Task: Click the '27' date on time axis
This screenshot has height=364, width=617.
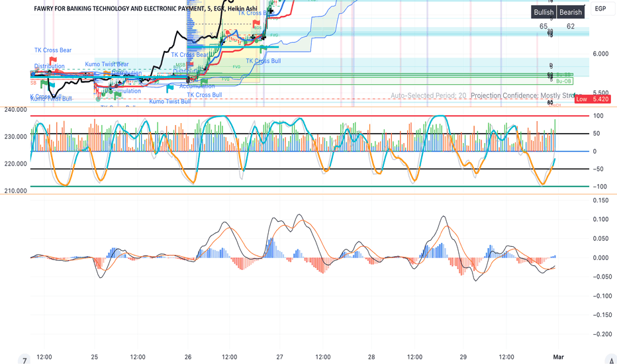Action: [x=279, y=357]
